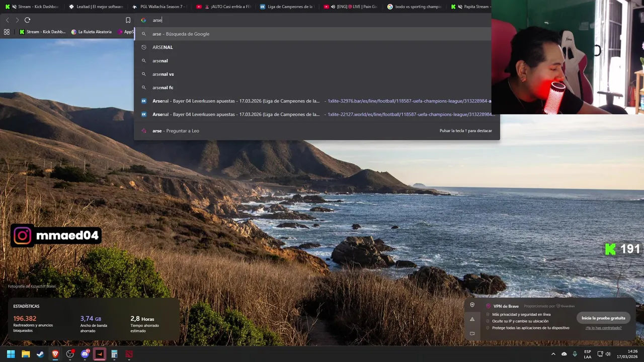This screenshot has width=644, height=362.
Task: Open Discord from the taskbar
Action: (x=85, y=354)
